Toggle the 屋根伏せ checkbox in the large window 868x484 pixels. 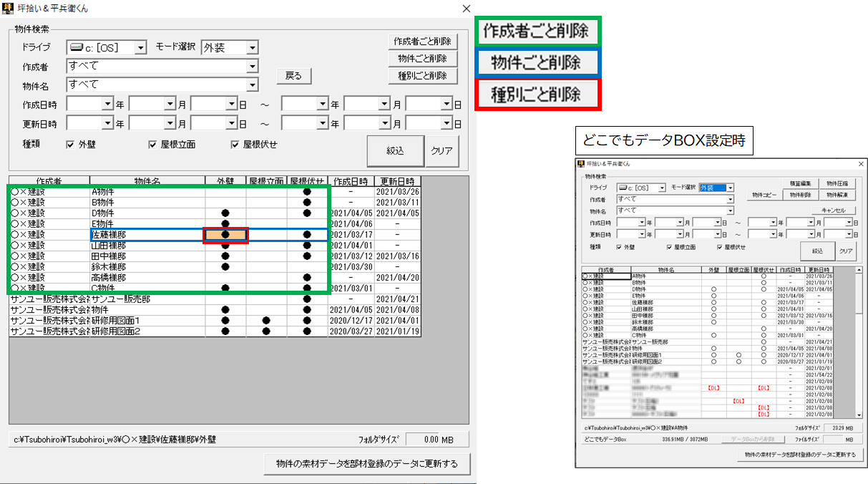[235, 145]
